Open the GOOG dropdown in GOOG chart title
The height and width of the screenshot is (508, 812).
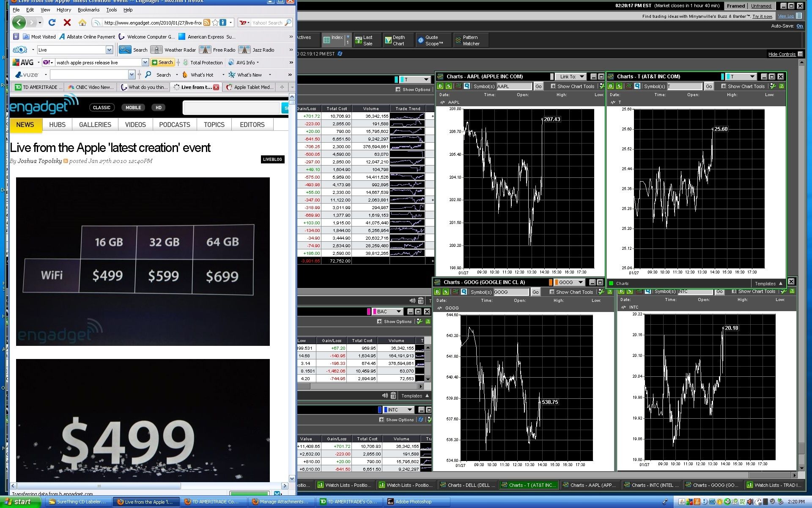569,282
